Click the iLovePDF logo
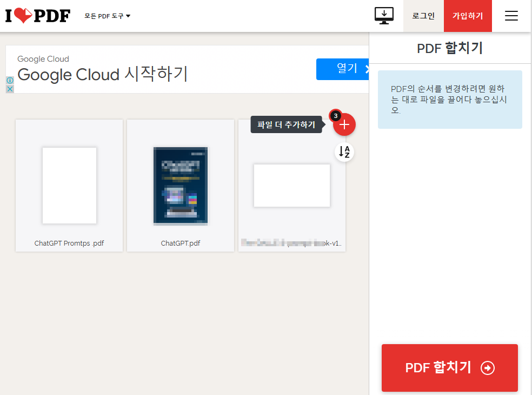The image size is (532, 395). coord(38,16)
